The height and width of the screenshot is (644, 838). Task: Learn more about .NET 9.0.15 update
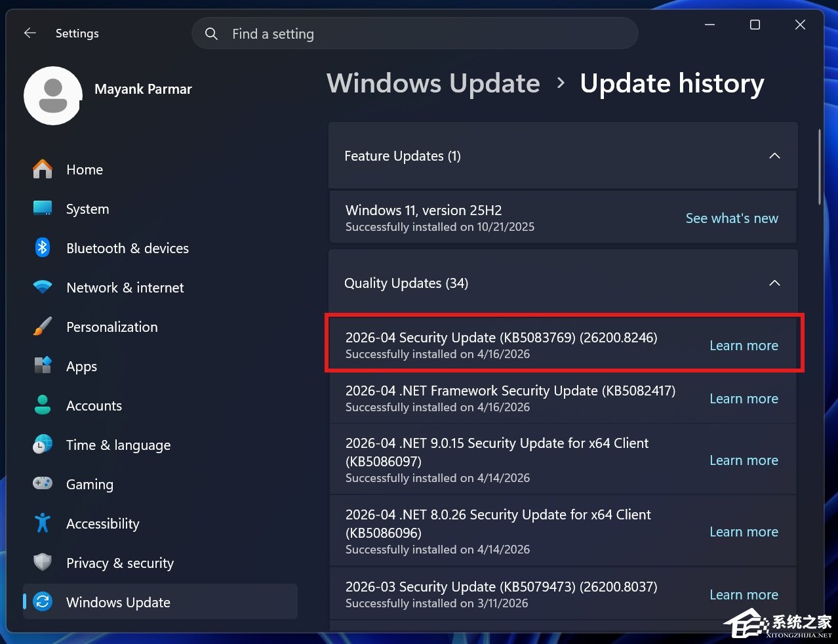pyautogui.click(x=744, y=460)
